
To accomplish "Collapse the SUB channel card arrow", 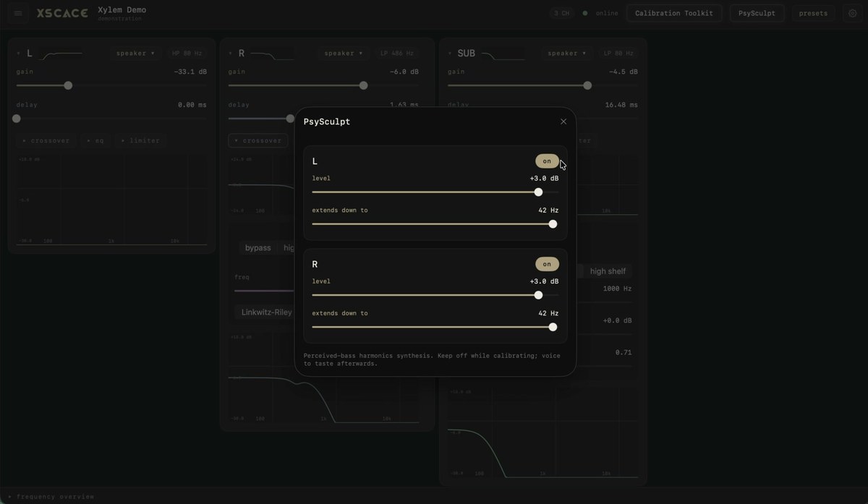I will pyautogui.click(x=451, y=54).
